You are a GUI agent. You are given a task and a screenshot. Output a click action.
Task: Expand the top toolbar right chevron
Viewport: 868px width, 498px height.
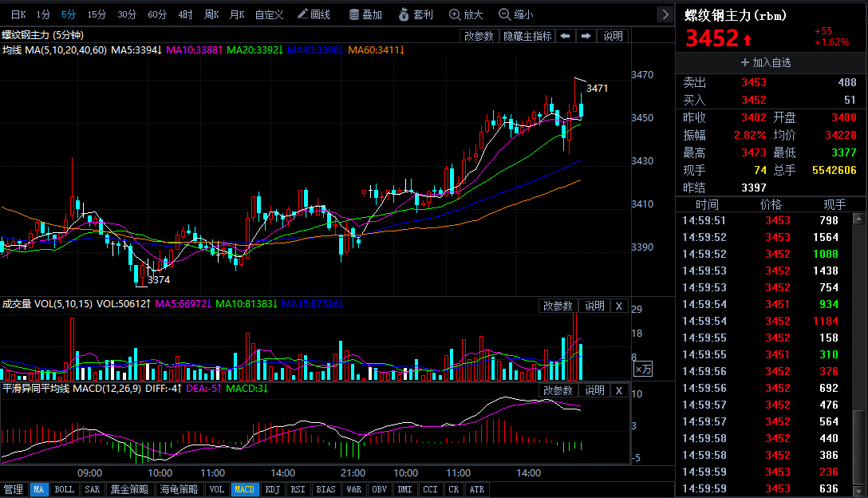point(665,14)
